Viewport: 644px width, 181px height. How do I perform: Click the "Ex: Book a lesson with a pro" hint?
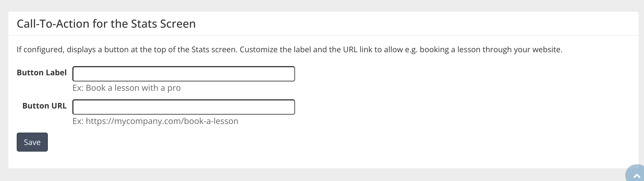pos(127,88)
